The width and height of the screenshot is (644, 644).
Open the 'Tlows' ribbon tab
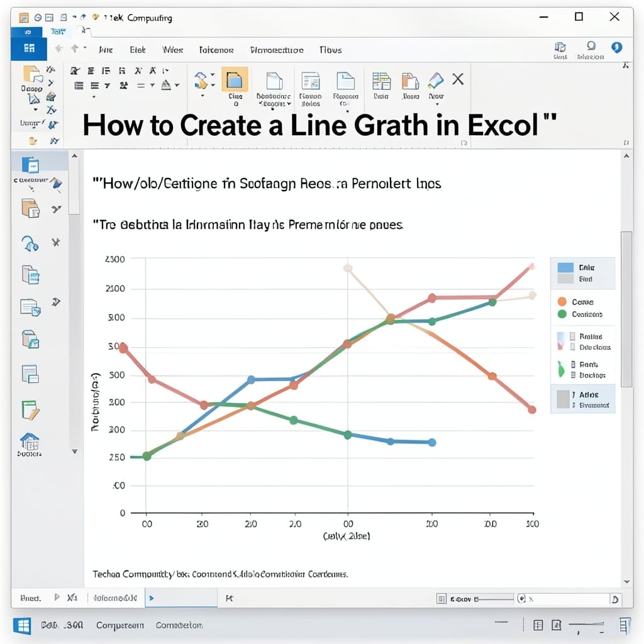pos(331,50)
